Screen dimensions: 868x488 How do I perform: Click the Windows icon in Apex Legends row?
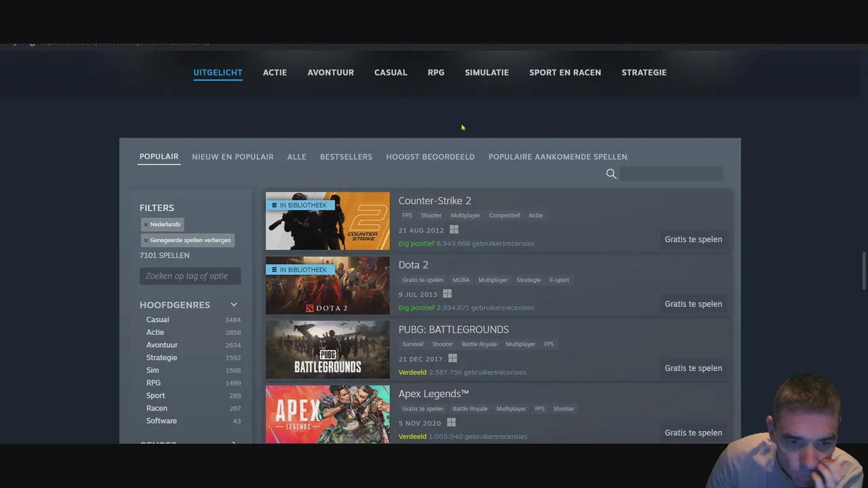coord(451,423)
